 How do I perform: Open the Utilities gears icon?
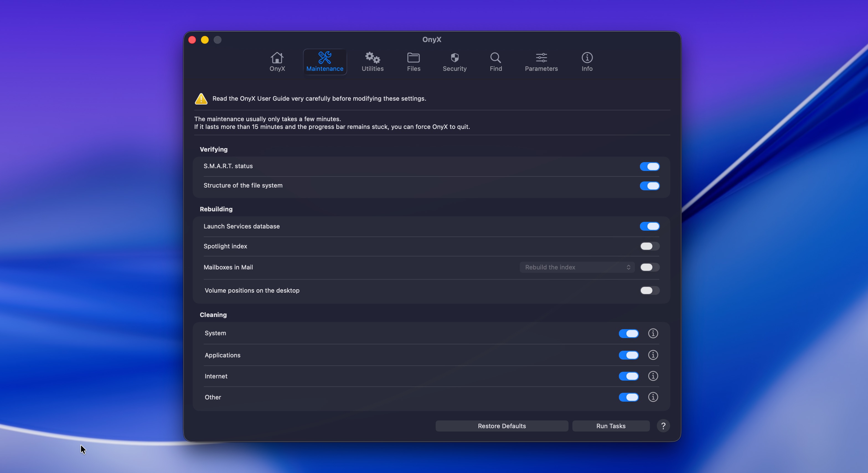coord(373,58)
